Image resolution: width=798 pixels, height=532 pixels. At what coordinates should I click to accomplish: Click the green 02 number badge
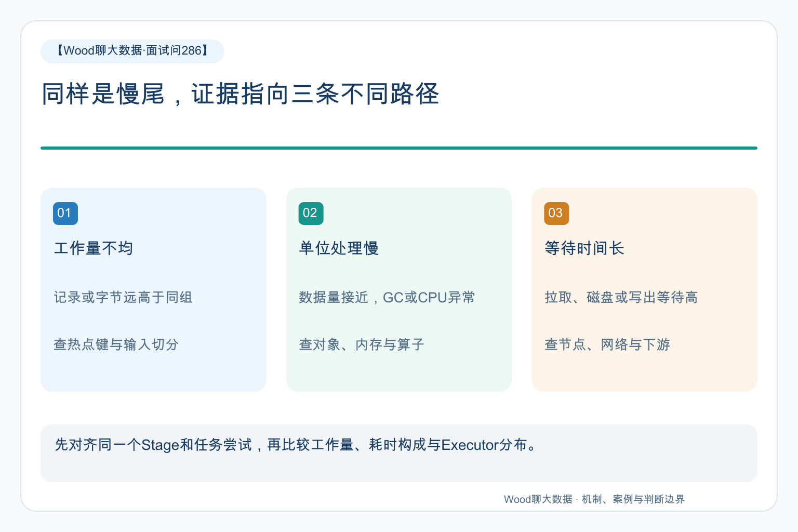[x=311, y=213]
